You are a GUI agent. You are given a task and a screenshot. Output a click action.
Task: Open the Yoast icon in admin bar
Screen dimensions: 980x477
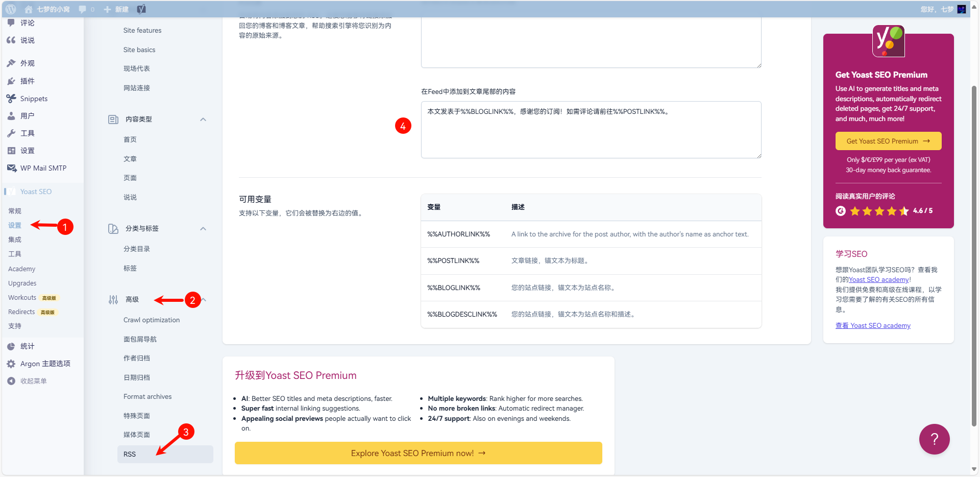(x=141, y=9)
